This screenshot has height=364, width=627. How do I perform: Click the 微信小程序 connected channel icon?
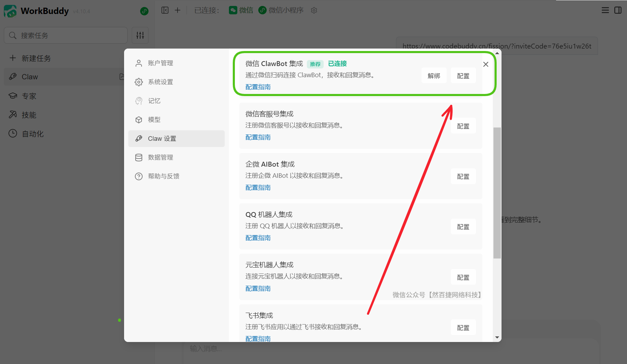coord(262,10)
